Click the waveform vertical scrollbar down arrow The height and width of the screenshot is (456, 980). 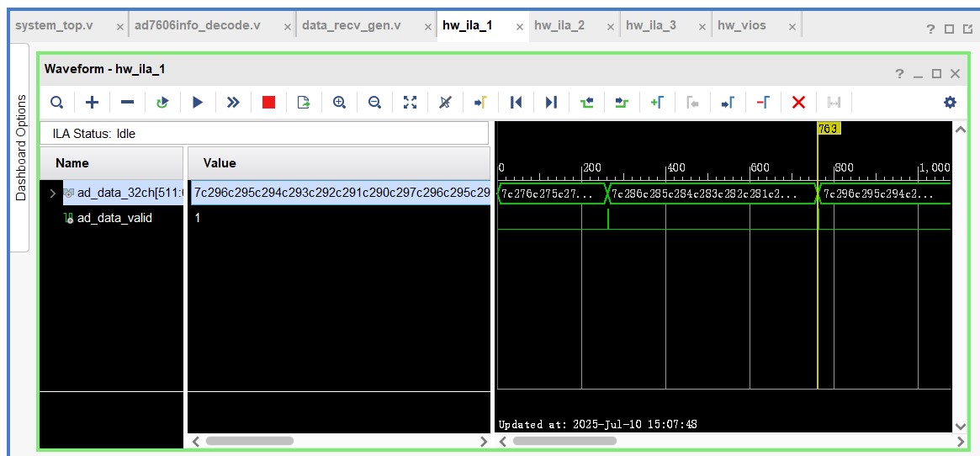pyautogui.click(x=961, y=426)
